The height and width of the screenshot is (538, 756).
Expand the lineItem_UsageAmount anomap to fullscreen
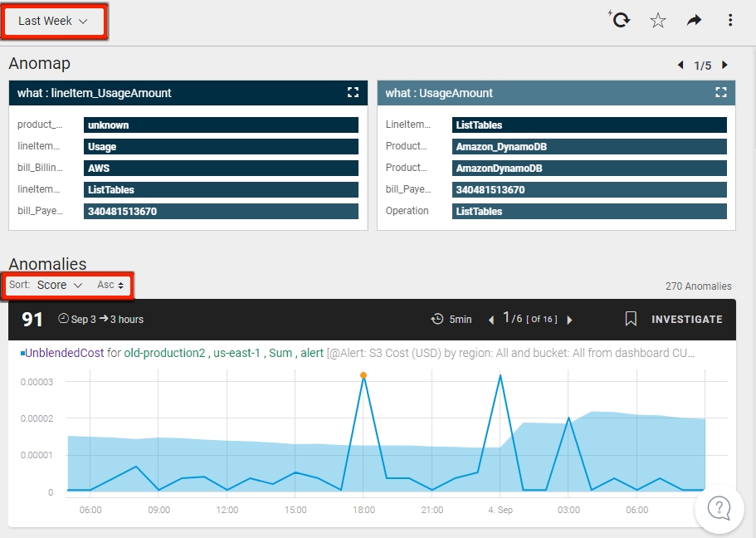pos(353,93)
